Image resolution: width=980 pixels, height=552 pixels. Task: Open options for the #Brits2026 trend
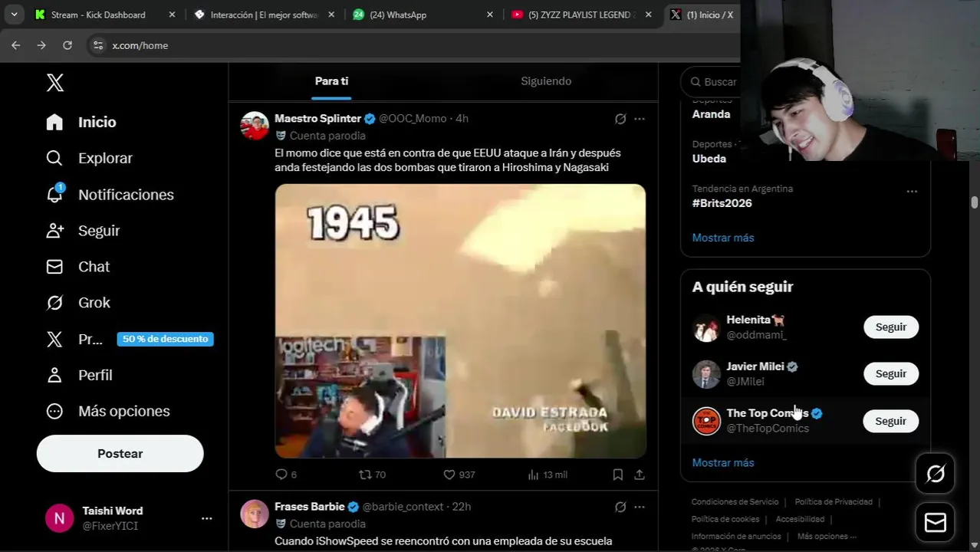912,191
